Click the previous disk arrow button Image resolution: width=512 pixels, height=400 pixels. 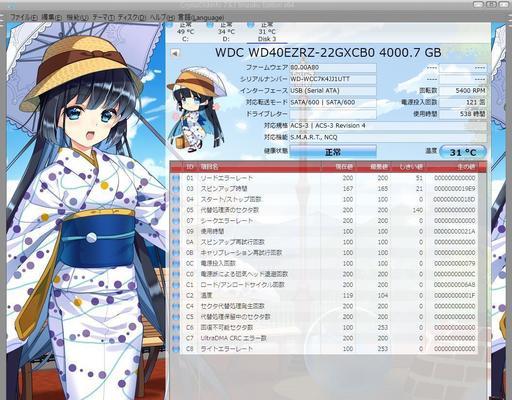click(x=175, y=53)
